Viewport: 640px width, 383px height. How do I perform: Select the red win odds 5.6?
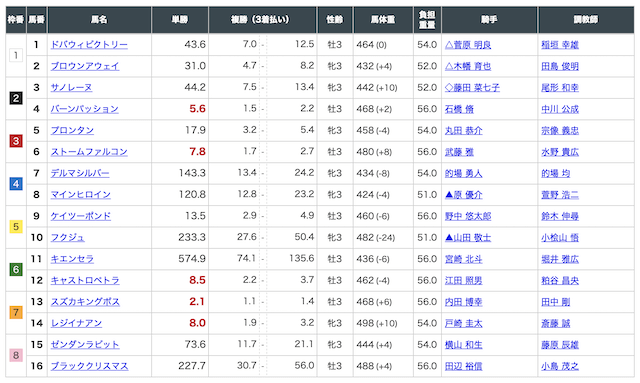coord(197,109)
